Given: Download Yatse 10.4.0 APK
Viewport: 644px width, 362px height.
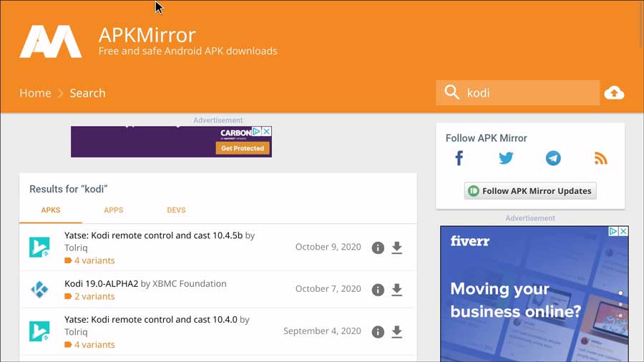Looking at the screenshot, I should 396,332.
